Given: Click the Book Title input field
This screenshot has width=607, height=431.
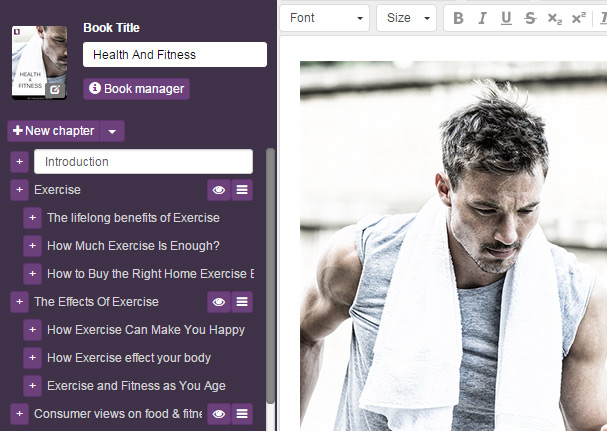Looking at the screenshot, I should [x=174, y=55].
